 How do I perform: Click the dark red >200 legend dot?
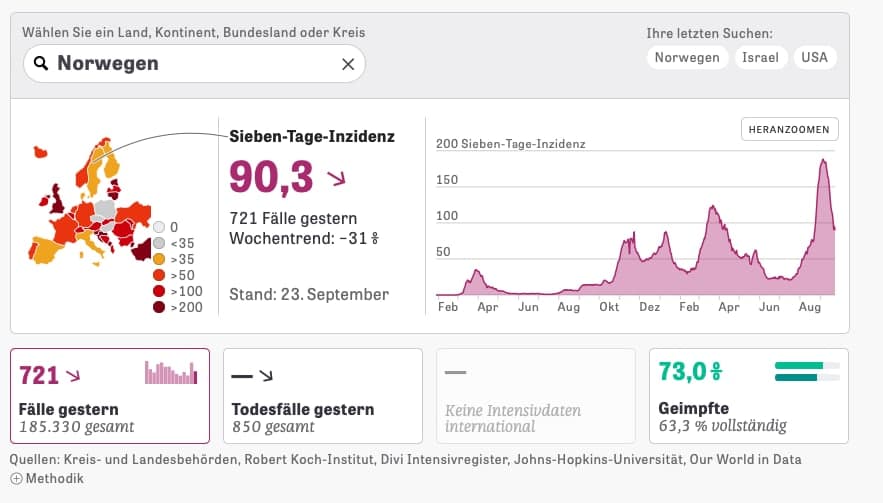[159, 307]
